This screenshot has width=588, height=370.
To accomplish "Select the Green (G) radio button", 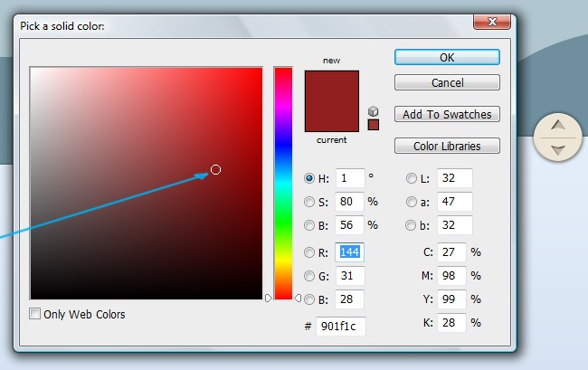I will click(x=309, y=276).
